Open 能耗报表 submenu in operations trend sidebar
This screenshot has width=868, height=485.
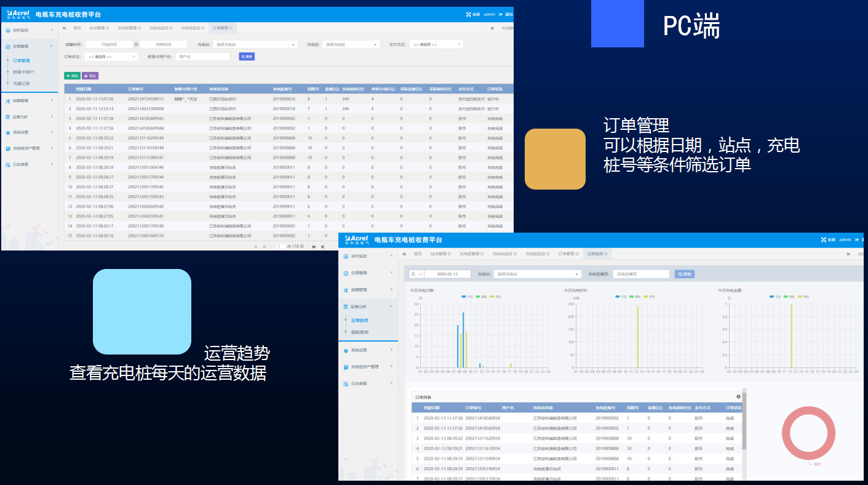360,332
